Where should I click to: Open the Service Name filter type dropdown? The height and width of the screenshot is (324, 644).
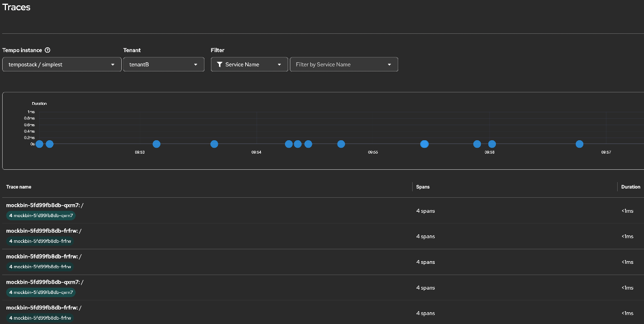(249, 64)
